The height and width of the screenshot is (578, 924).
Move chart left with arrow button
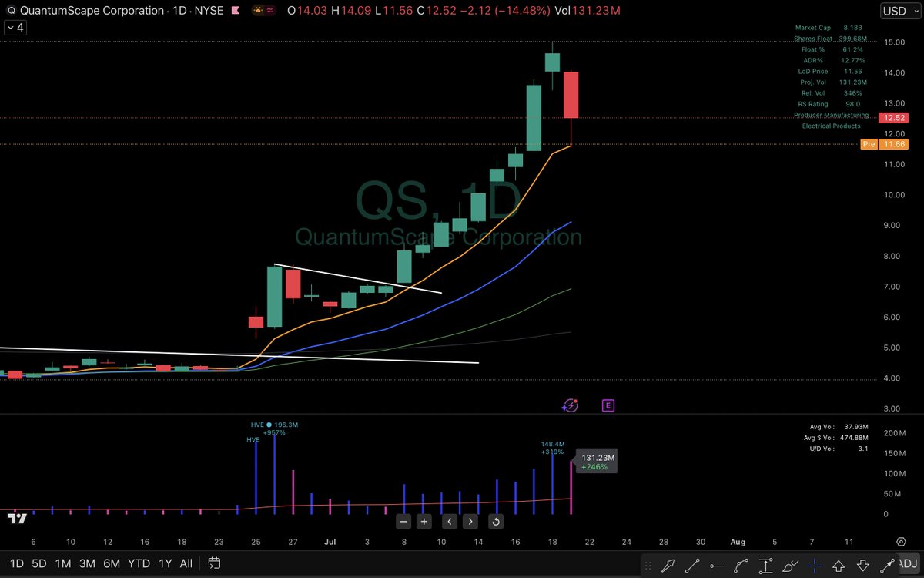point(450,522)
